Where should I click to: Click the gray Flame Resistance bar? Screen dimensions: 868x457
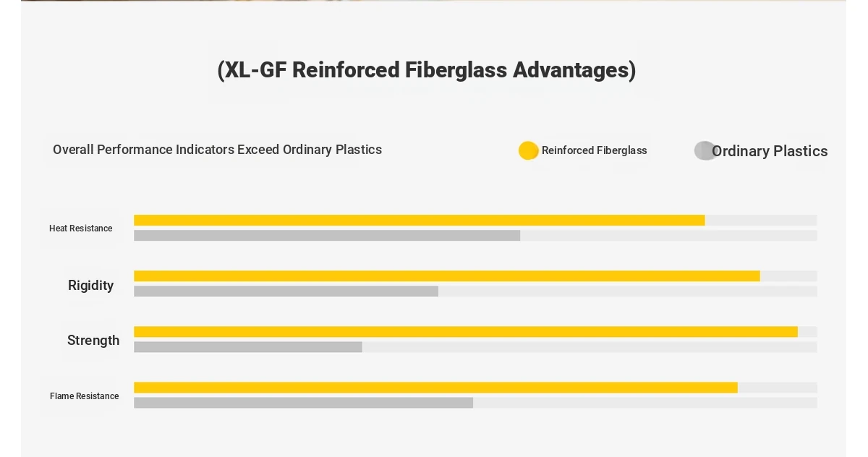point(303,403)
